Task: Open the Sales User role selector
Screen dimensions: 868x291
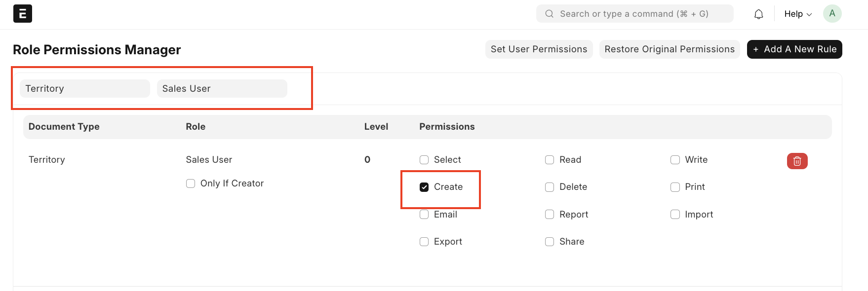Action: coord(222,89)
